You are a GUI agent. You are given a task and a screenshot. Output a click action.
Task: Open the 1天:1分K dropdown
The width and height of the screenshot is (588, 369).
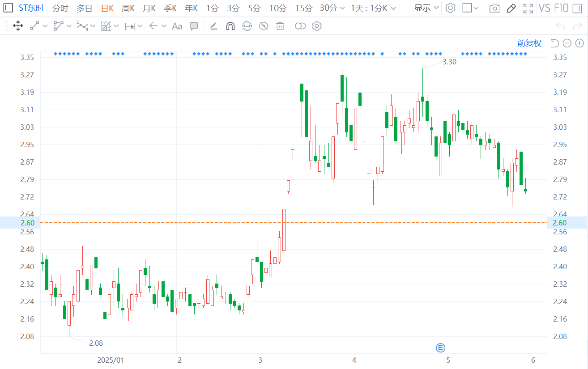373,8
